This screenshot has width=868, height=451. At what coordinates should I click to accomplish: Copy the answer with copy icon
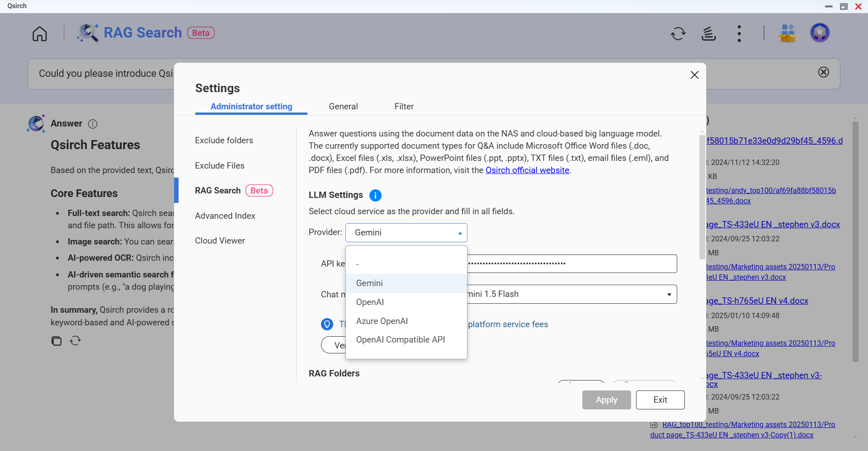tap(57, 341)
